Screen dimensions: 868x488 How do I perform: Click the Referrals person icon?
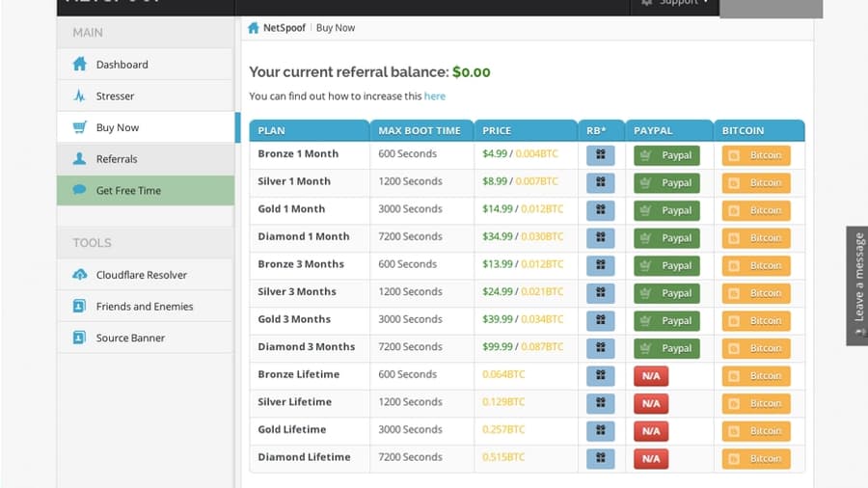pyautogui.click(x=80, y=159)
